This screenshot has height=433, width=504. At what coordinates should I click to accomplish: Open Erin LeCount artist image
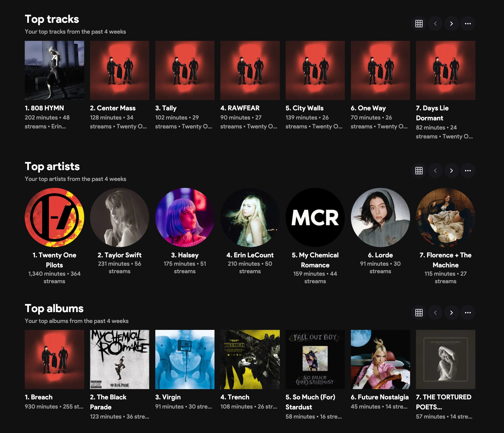(x=250, y=217)
